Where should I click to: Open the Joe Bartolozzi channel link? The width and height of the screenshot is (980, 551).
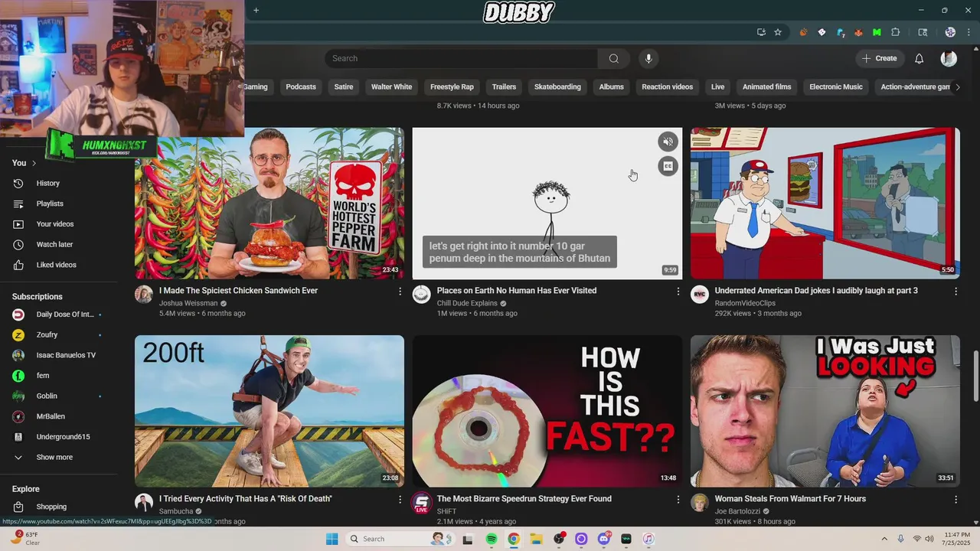[738, 511]
